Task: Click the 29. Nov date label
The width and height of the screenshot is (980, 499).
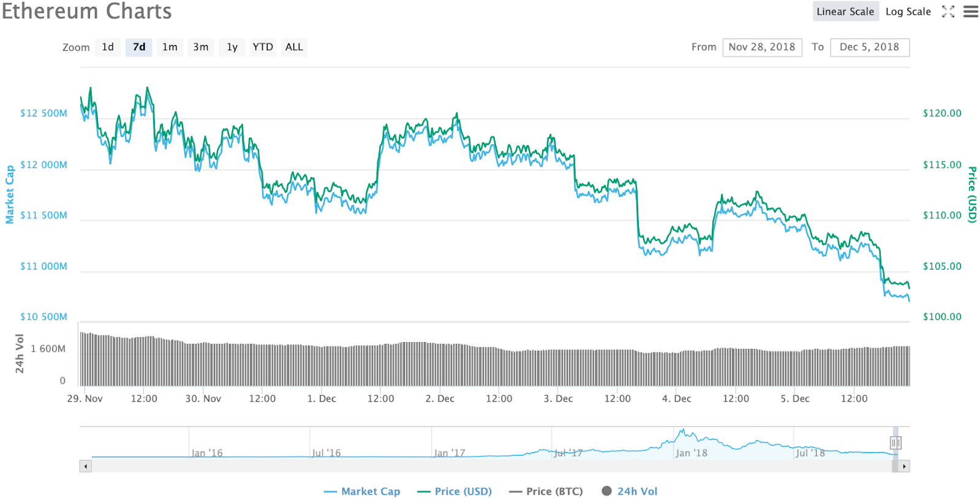Action: pos(85,398)
